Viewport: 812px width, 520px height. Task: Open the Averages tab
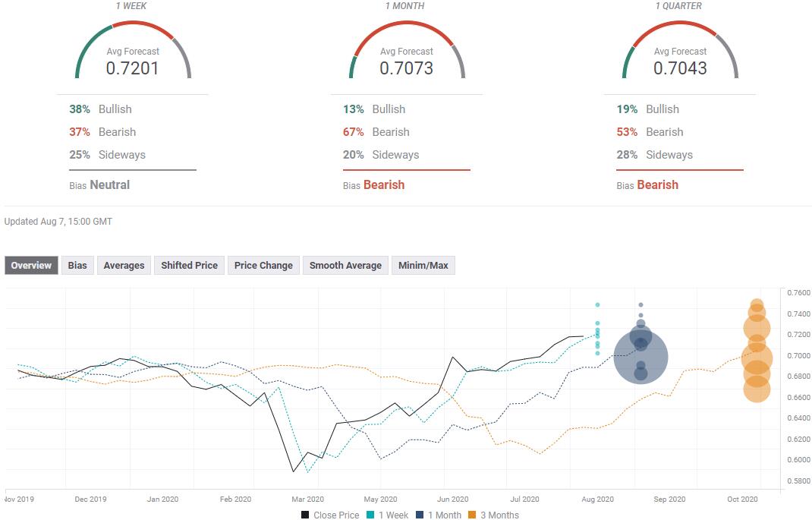pos(124,265)
